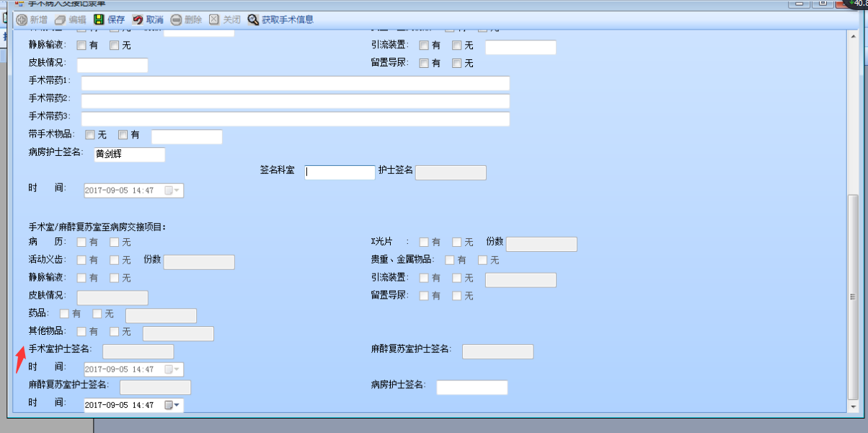Screen dimensions: 868x433
Task: Fetch surgery info via 获取手术信息
Action: click(280, 19)
